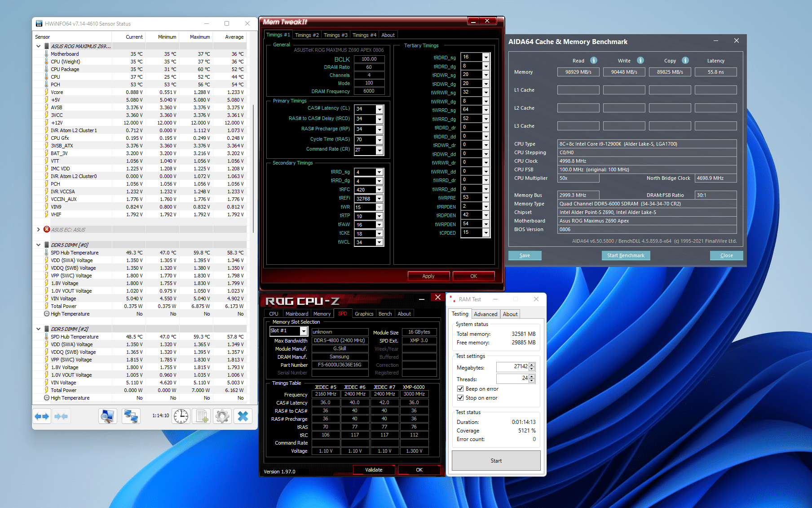Click Start Benchmark in AIDA64
The image size is (812, 508).
point(626,255)
